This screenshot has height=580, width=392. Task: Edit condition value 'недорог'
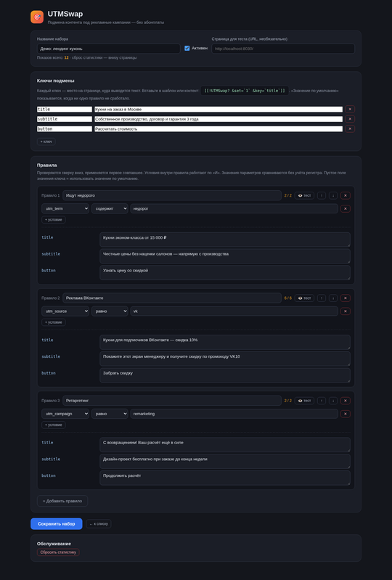[234, 208]
